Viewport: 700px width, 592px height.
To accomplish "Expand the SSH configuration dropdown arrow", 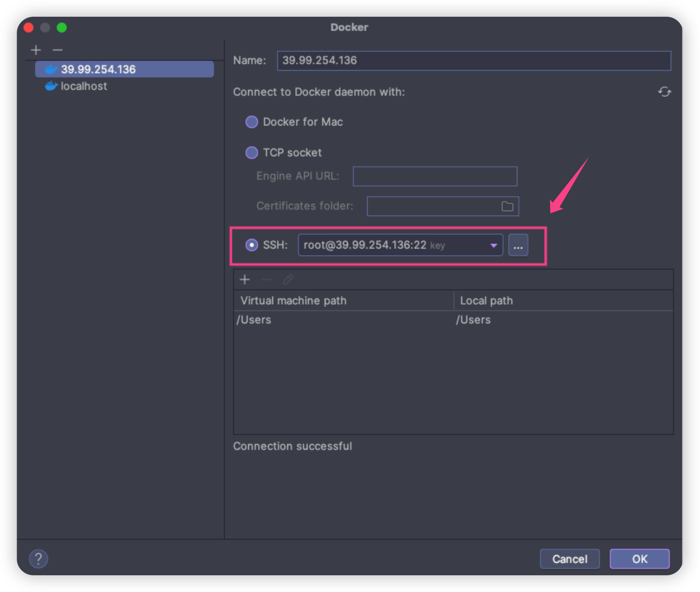I will pyautogui.click(x=493, y=245).
